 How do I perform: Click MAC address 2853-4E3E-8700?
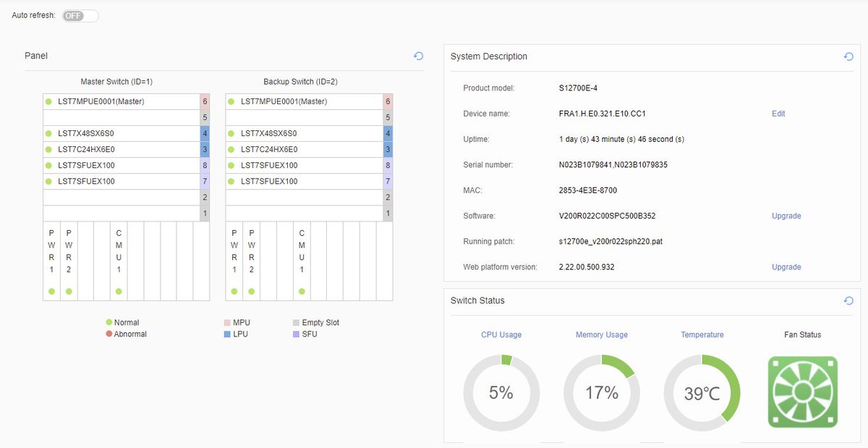pyautogui.click(x=588, y=190)
